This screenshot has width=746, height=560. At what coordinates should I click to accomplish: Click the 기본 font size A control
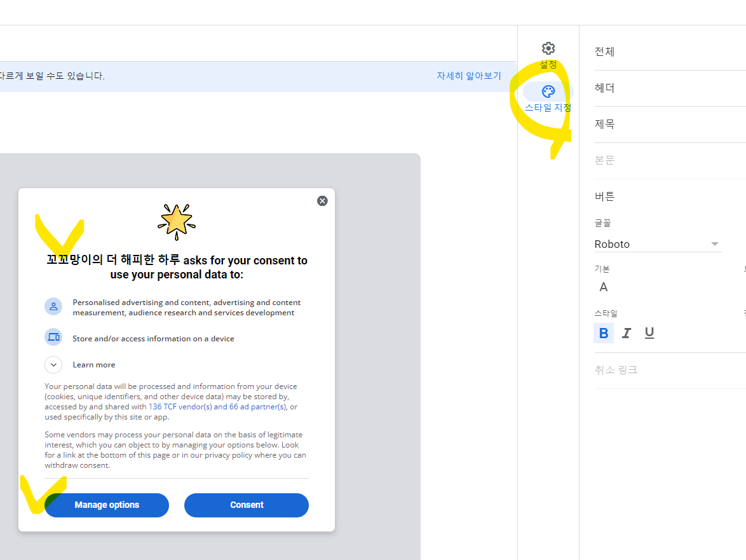click(x=603, y=287)
